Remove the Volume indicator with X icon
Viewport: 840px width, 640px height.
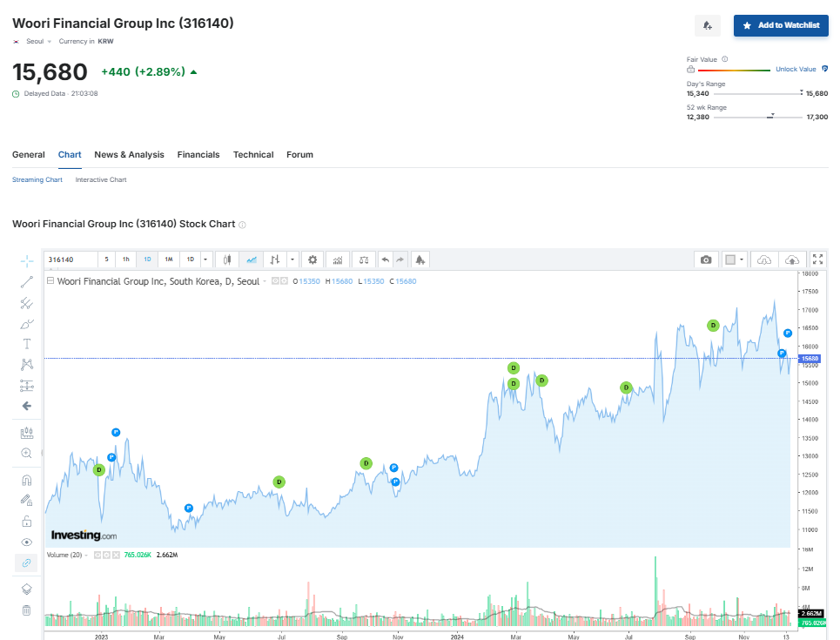coord(116,555)
